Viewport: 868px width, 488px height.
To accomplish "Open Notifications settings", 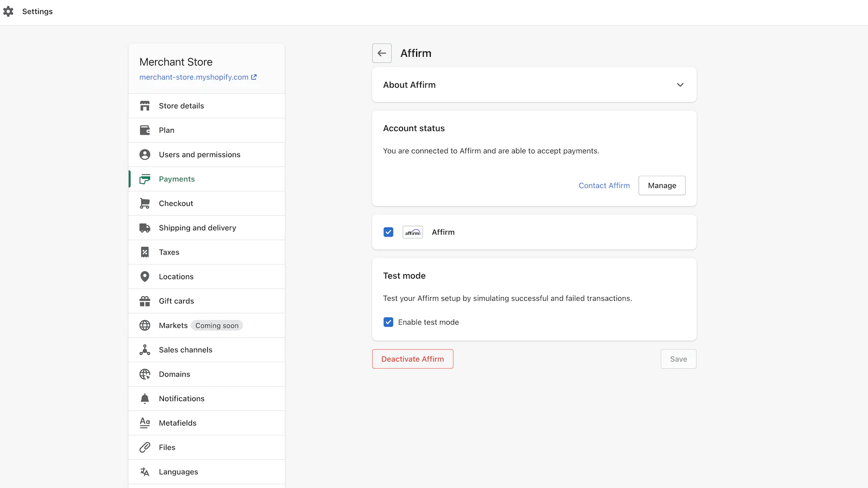I will pyautogui.click(x=207, y=399).
